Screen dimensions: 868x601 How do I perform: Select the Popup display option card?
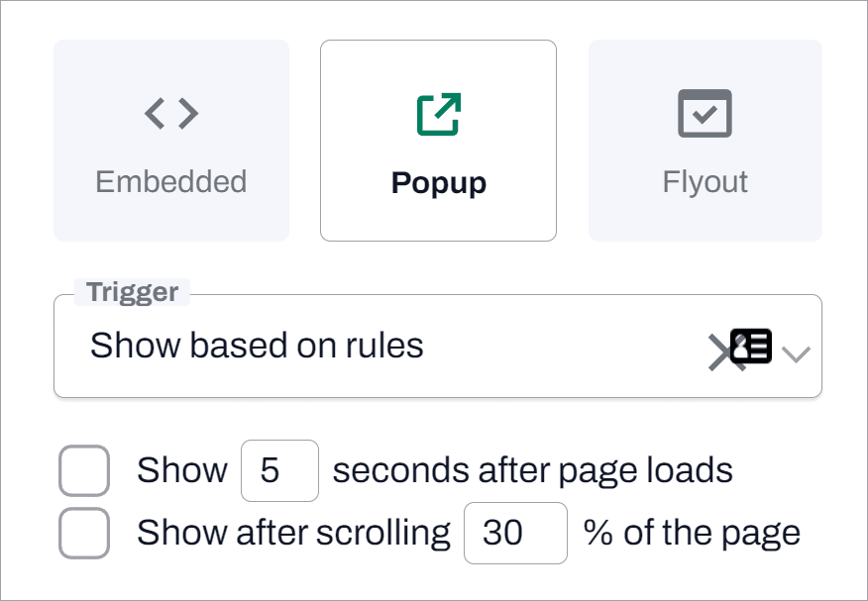[x=438, y=140]
